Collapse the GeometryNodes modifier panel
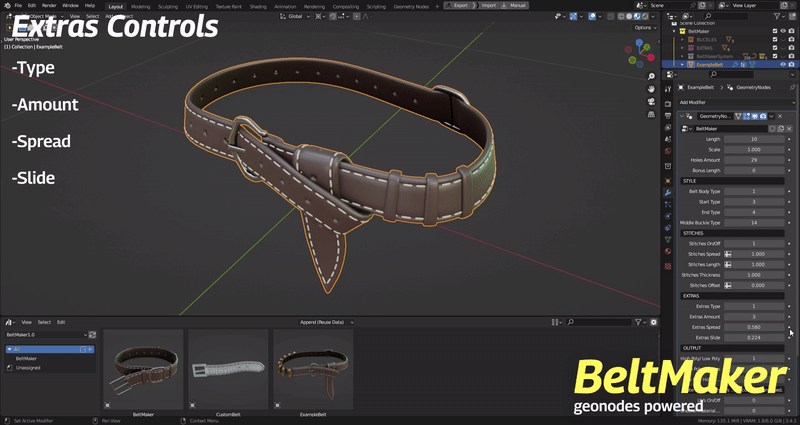Viewport: 800px width, 425px height. 682,116
